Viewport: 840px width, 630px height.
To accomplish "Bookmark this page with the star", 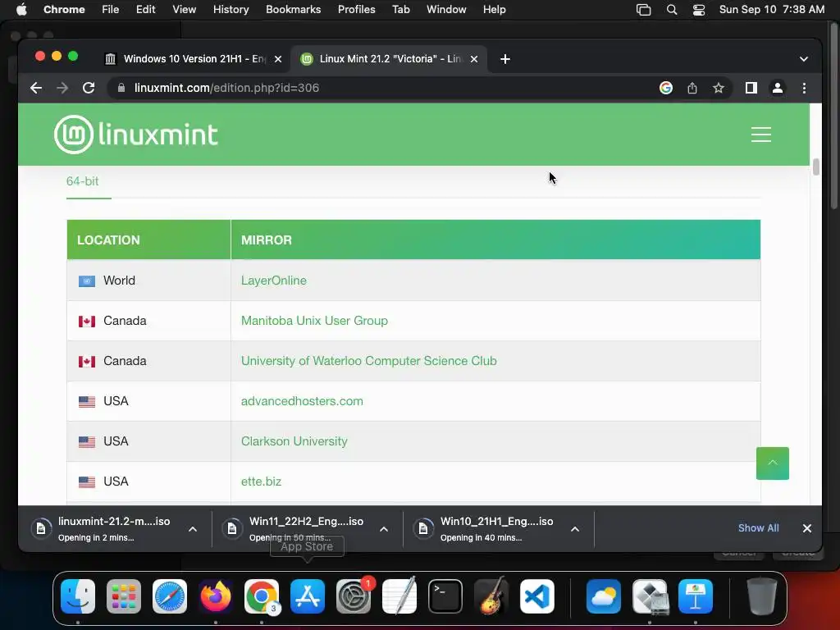I will [x=719, y=88].
